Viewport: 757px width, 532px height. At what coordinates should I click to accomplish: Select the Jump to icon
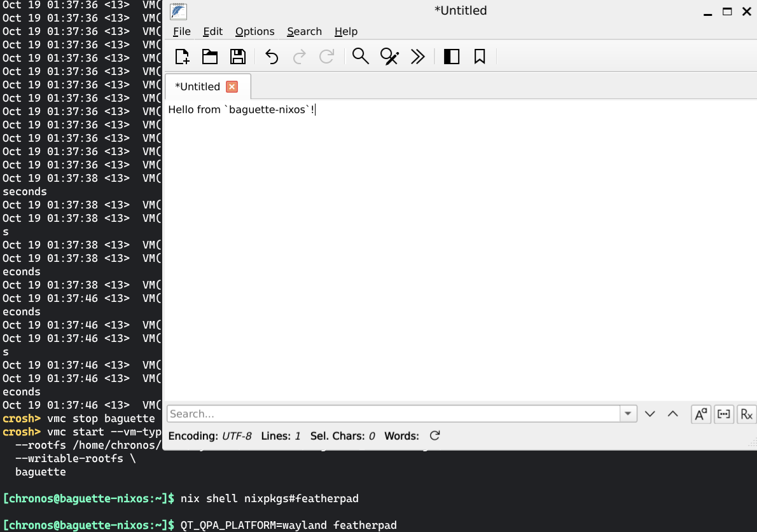click(x=418, y=57)
